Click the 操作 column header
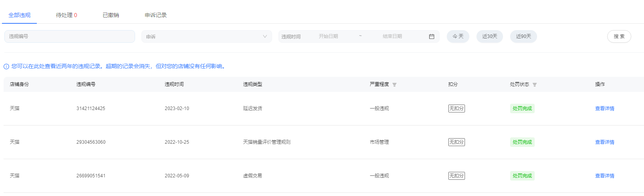Image resolution: width=644 pixels, height=196 pixels. (600, 84)
